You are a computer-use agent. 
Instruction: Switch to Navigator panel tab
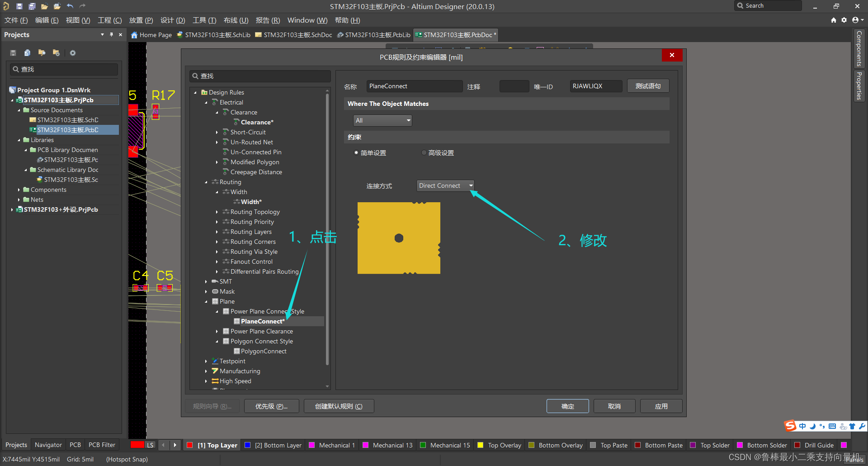48,445
